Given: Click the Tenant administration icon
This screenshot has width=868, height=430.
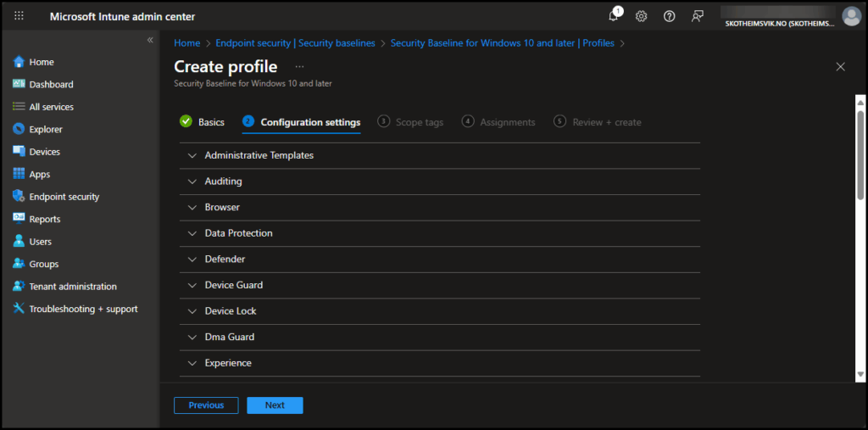Looking at the screenshot, I should (x=19, y=287).
